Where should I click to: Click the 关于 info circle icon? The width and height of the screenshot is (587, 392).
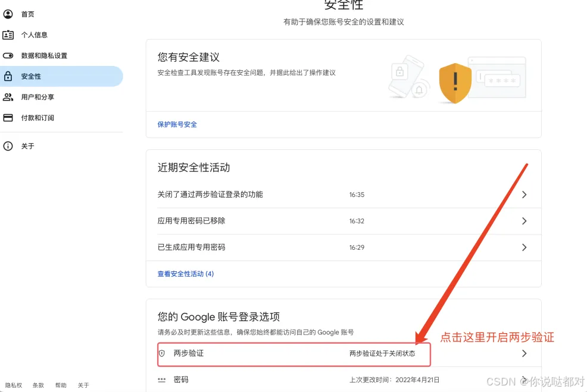8,146
